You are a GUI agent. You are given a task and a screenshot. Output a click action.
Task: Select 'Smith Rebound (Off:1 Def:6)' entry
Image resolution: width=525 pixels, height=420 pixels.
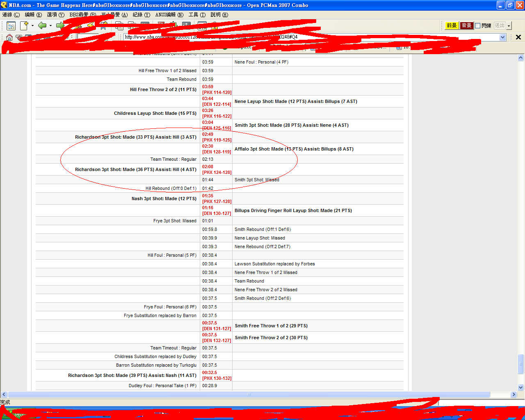[x=262, y=230]
